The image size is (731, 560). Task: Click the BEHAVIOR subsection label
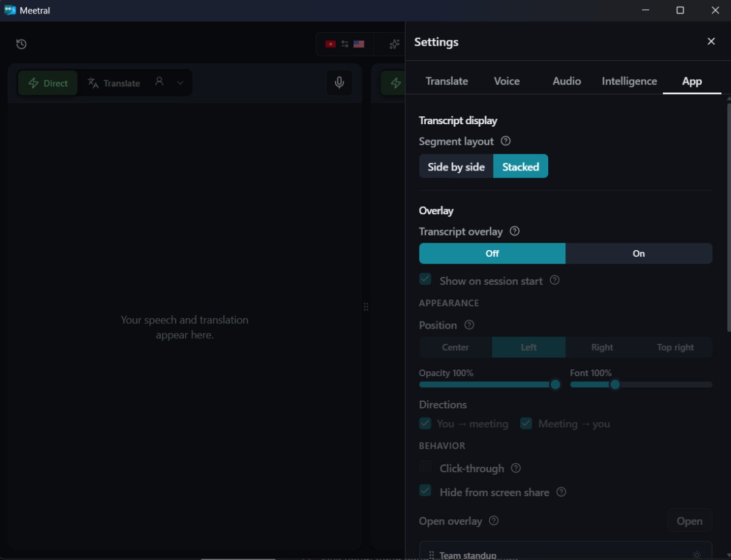coord(442,446)
